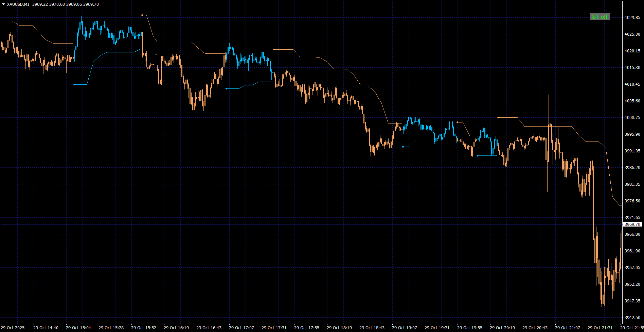Image resolution: width=644 pixels, height=332 pixels.
Task: Click the 29 Oct 18:43 time label
Action: [372, 328]
